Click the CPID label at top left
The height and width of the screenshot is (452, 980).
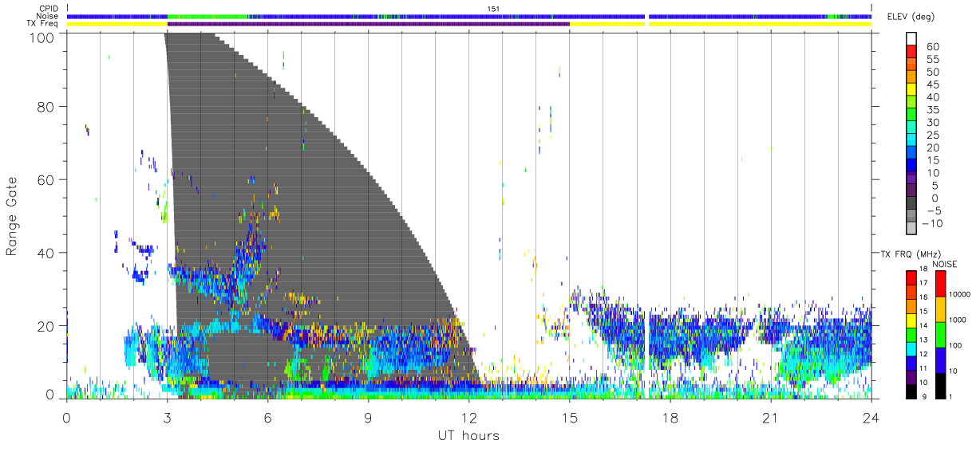tap(49, 9)
